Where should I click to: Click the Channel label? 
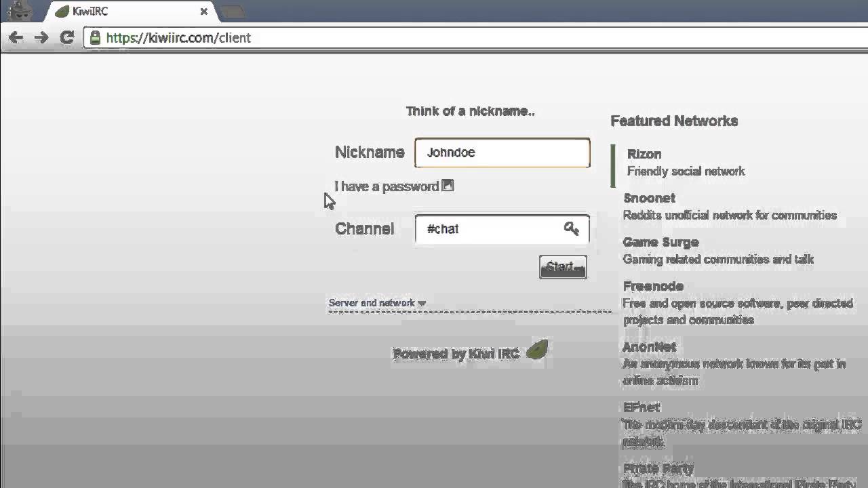pyautogui.click(x=365, y=229)
